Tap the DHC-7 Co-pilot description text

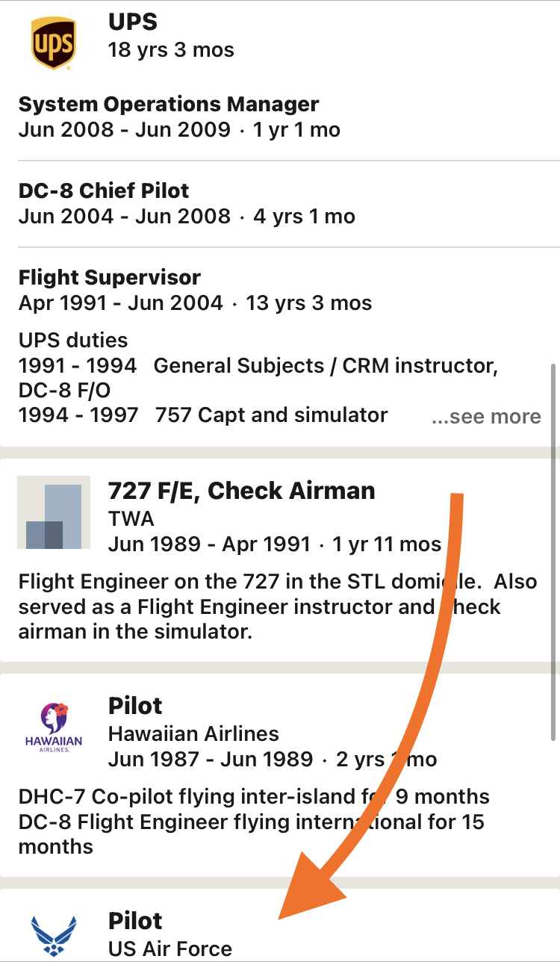pos(254,822)
